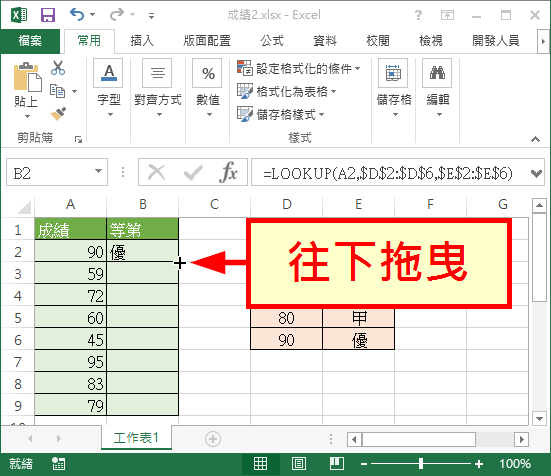Click the LOOKUP formula in formula bar

[x=388, y=173]
